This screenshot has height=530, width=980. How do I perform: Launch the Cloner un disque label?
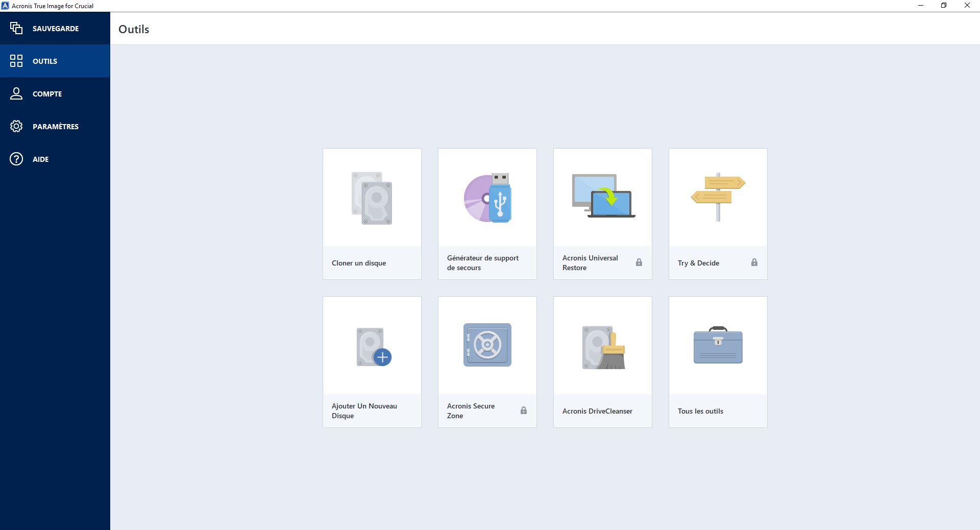(359, 263)
